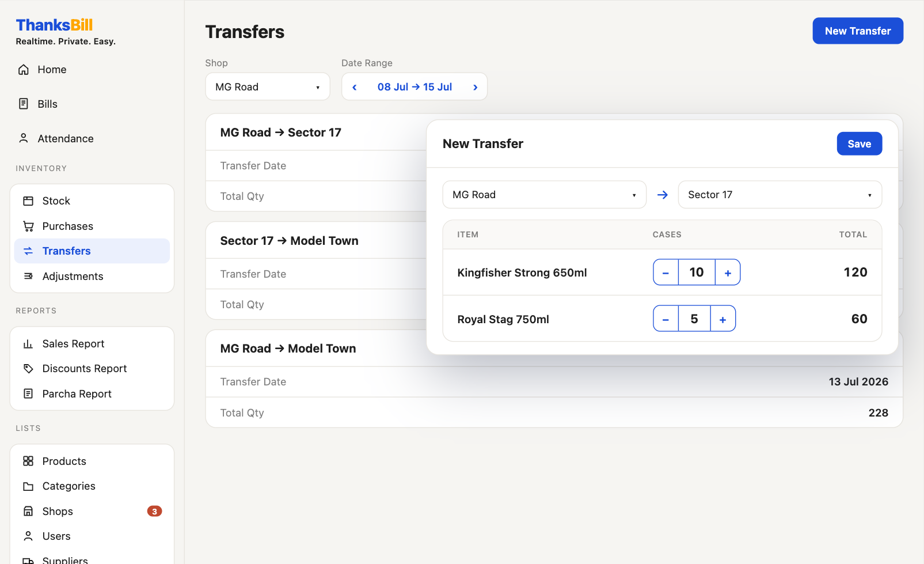
Task: Open the Sector 17 → Model Town transfer
Action: coord(289,241)
